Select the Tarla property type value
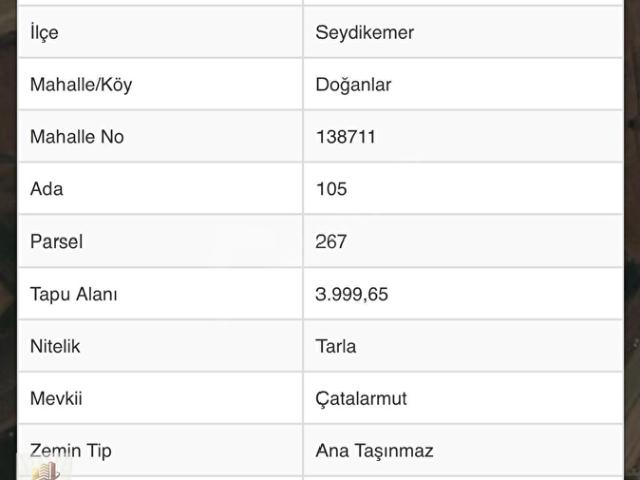640x480 pixels. [x=335, y=346]
